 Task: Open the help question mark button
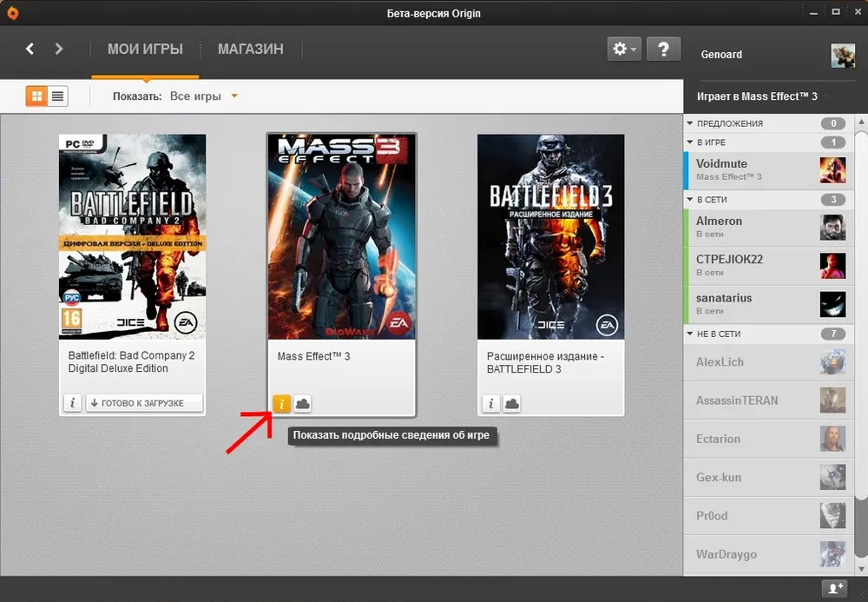tap(663, 50)
